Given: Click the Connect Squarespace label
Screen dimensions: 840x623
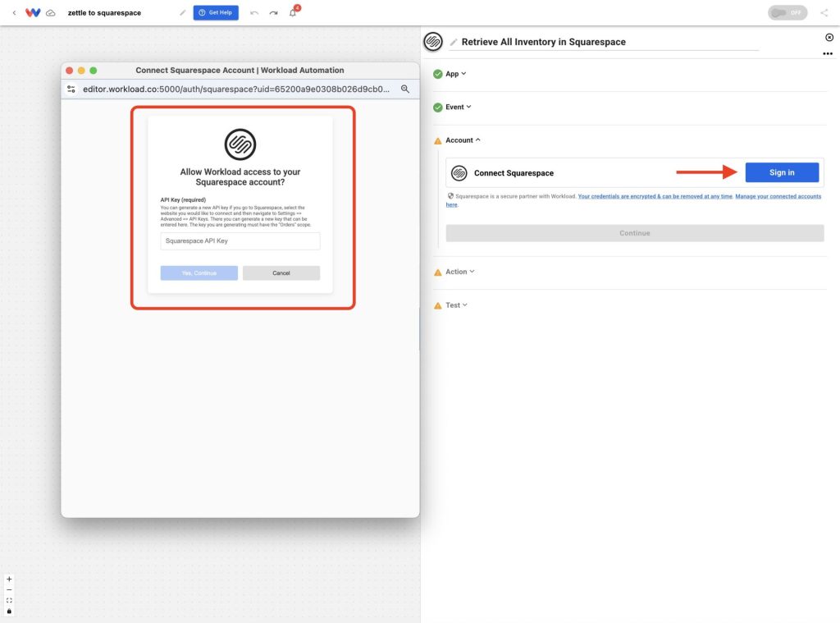Looking at the screenshot, I should tap(514, 173).
